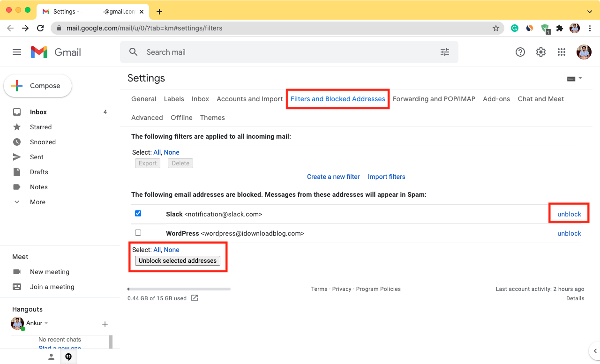Open the Google apps grid

click(x=562, y=52)
